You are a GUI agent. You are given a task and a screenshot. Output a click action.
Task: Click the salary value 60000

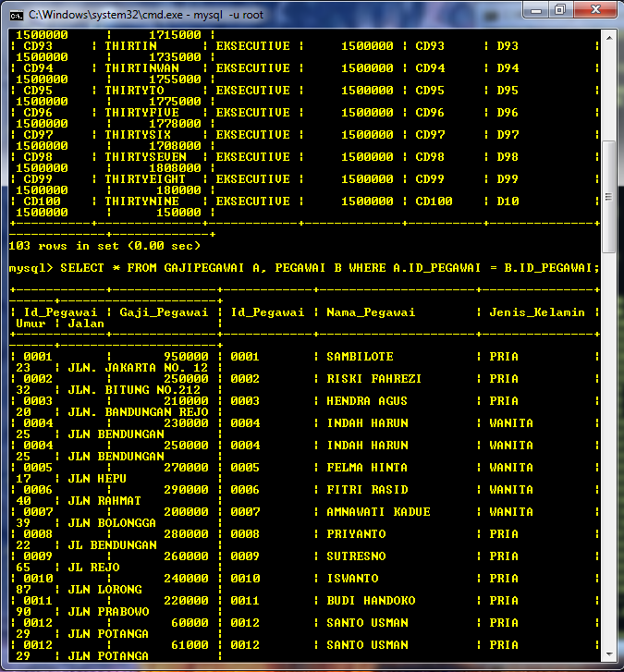tap(190, 623)
